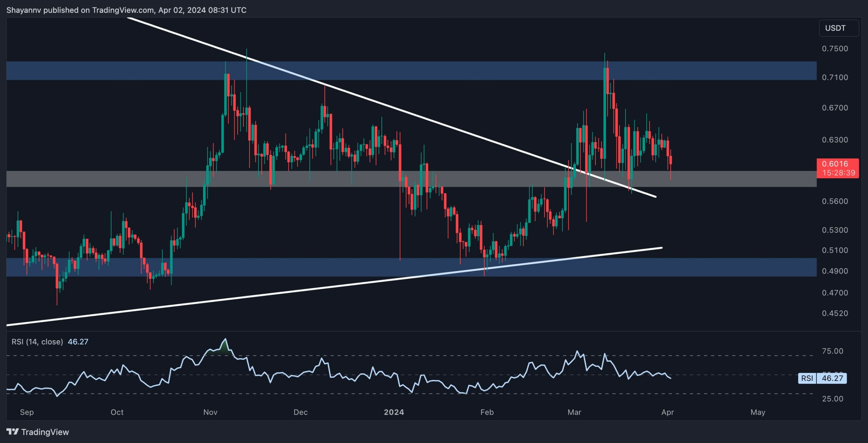This screenshot has width=868, height=443.
Task: Click the 0.4900 price axis label
Action: pyautogui.click(x=835, y=271)
